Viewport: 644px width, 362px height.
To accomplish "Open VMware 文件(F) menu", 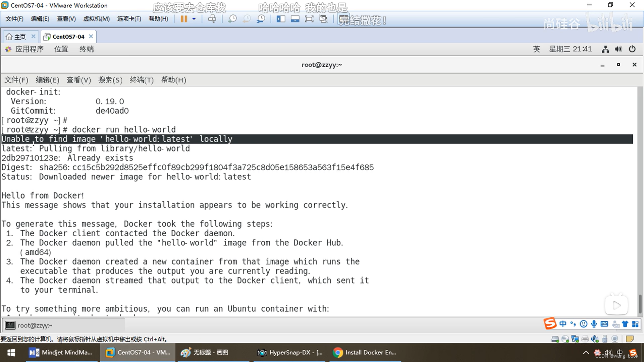I will point(14,19).
